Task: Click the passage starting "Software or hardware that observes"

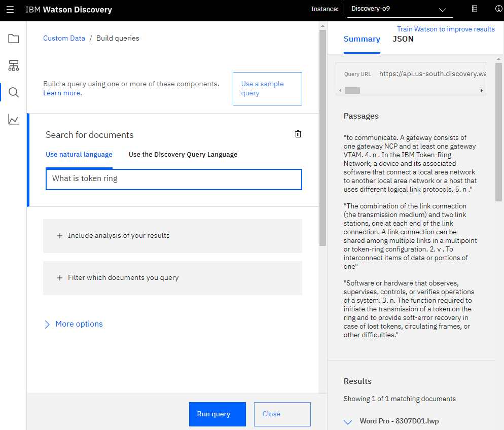Action: 409,309
